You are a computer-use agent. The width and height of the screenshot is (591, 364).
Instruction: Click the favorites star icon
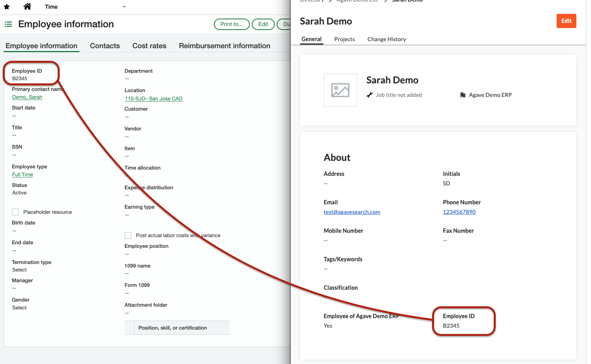tap(7, 7)
